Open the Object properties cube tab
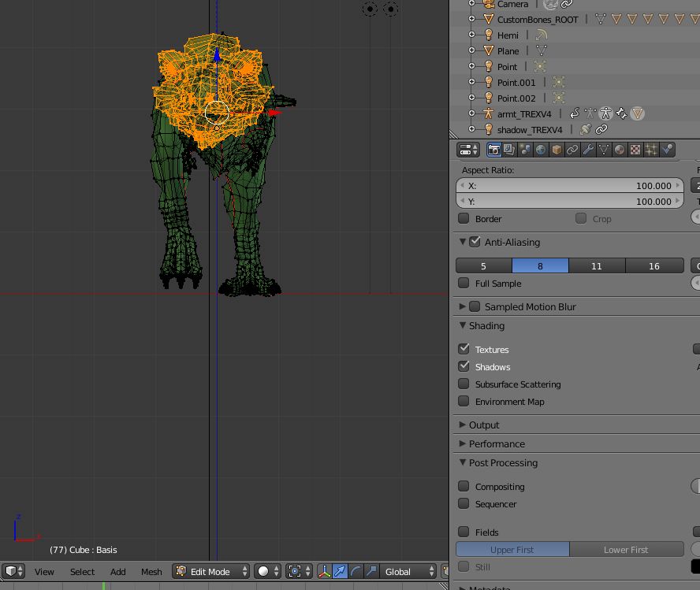Screen dimensions: 700x590 pyautogui.click(x=557, y=150)
